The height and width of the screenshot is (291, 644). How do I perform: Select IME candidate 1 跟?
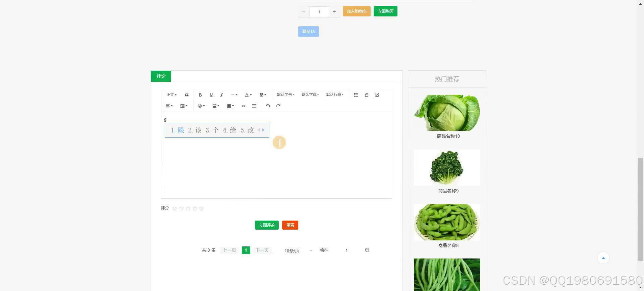pos(177,130)
